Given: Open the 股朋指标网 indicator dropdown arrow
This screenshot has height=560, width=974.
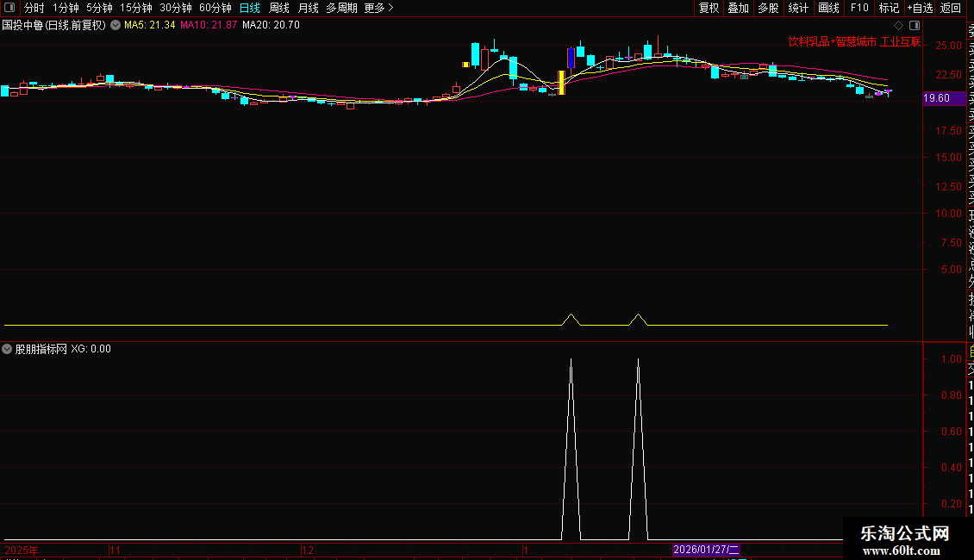Looking at the screenshot, I should 7,349.
